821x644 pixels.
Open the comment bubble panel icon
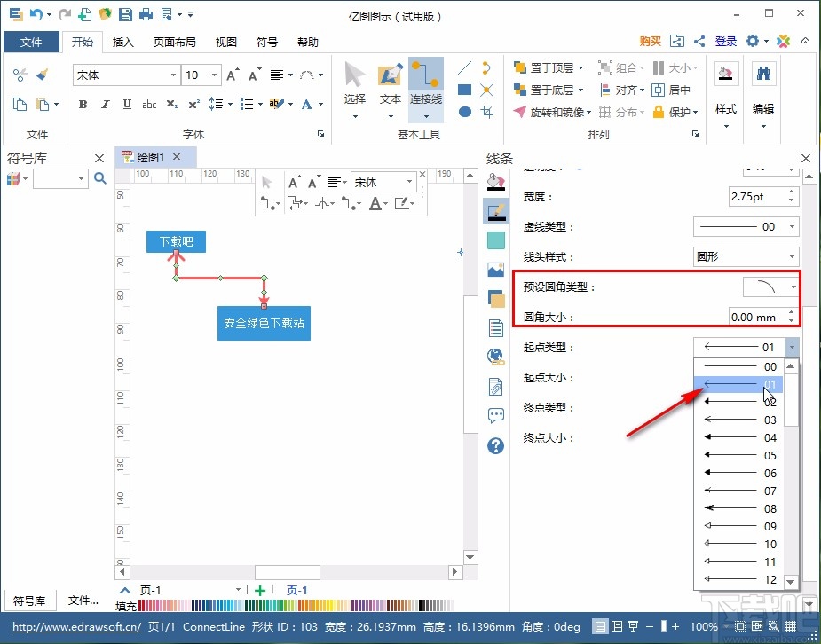coord(496,416)
